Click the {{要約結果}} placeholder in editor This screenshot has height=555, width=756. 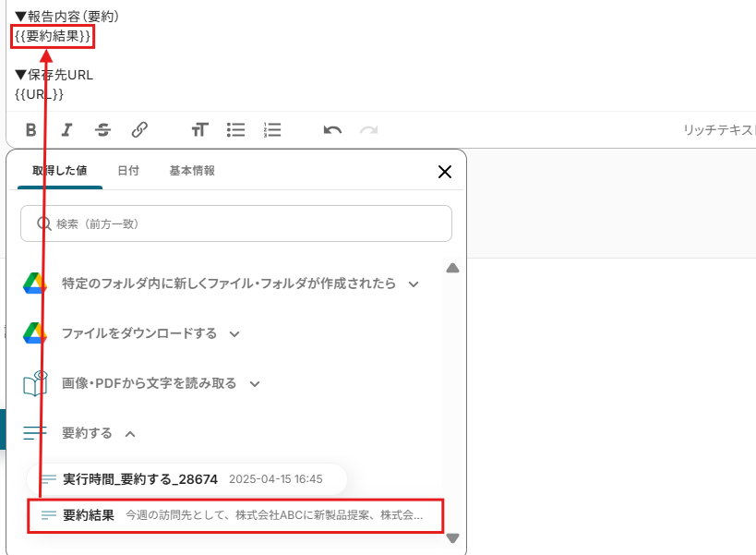53,36
